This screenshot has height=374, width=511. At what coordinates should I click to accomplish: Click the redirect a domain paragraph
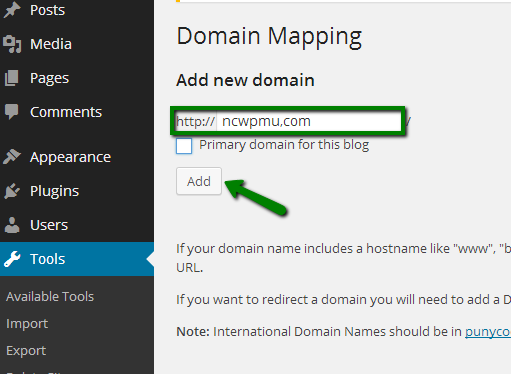click(343, 300)
